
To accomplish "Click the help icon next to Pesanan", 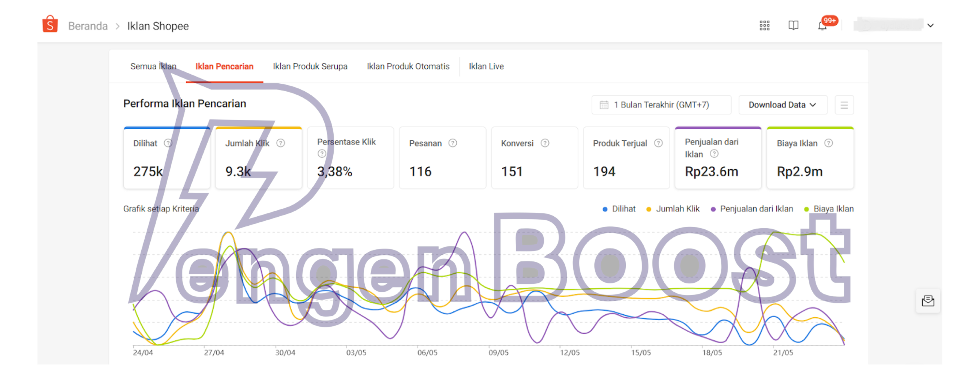I will tap(453, 143).
